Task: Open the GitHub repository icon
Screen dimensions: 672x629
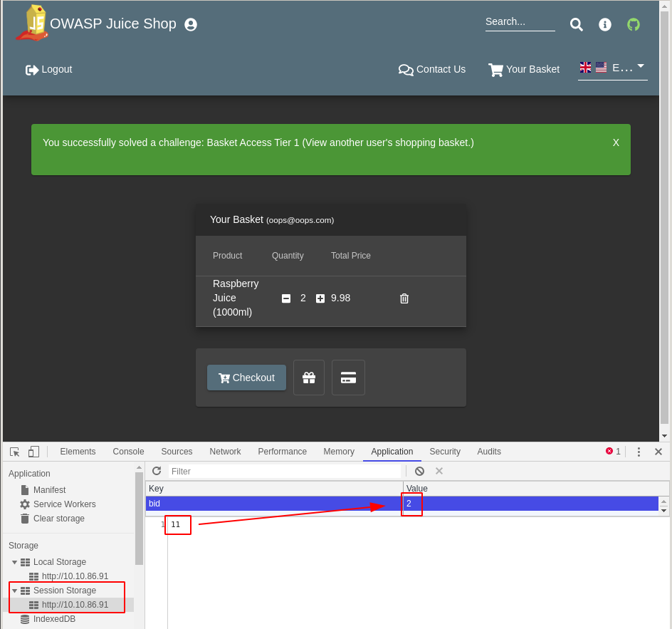Action: [633, 25]
